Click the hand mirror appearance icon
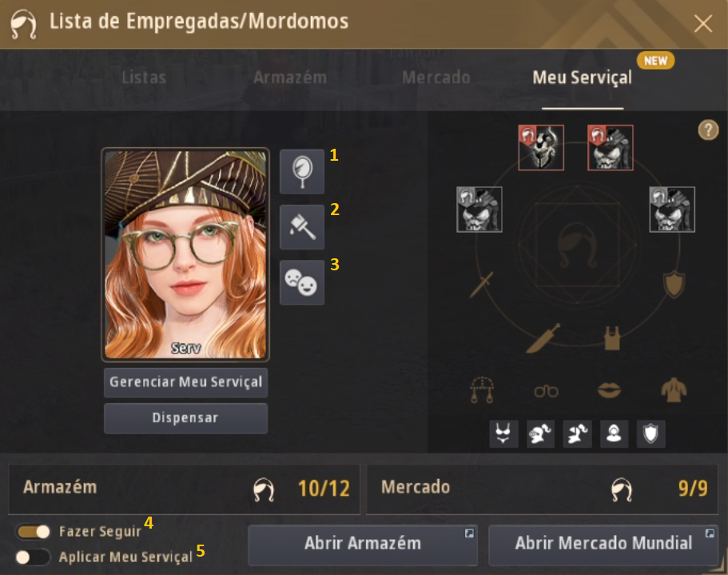Screen dimensions: 728x575 pyautogui.click(x=302, y=171)
